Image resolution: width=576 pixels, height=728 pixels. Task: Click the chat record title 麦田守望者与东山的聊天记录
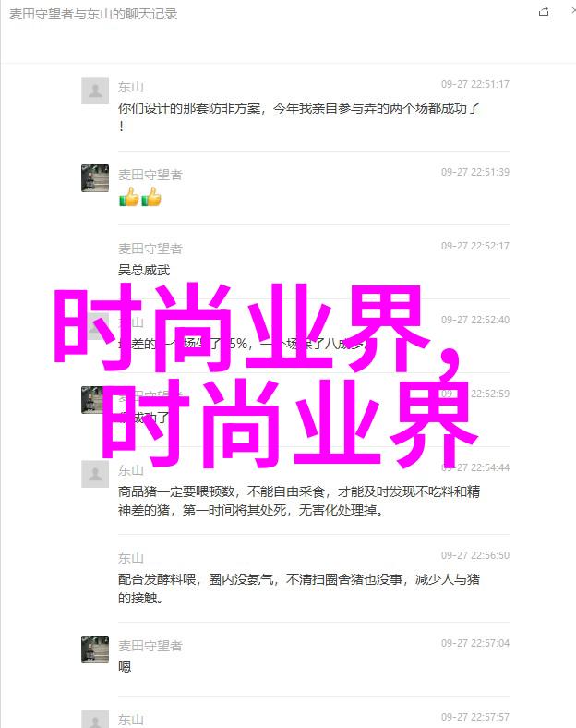tap(93, 14)
